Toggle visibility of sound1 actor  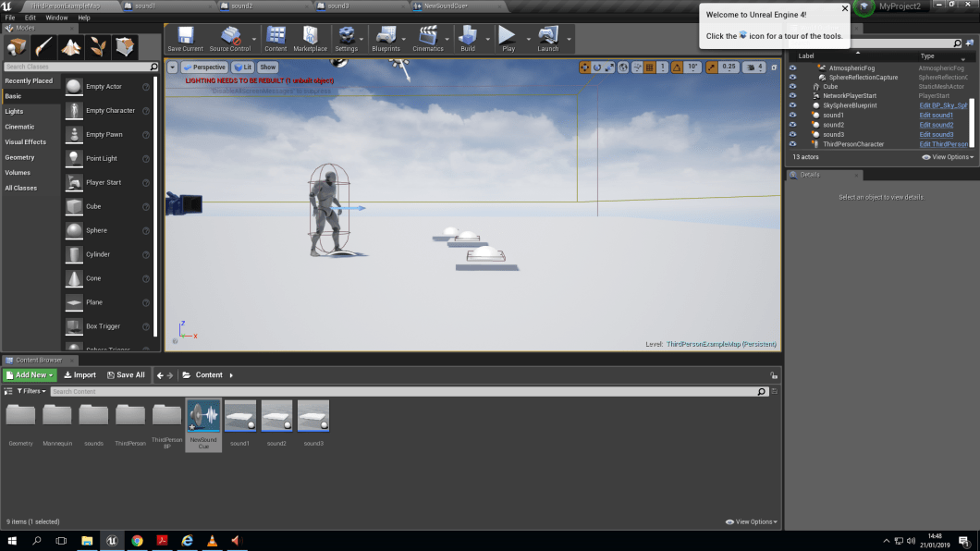pos(792,115)
